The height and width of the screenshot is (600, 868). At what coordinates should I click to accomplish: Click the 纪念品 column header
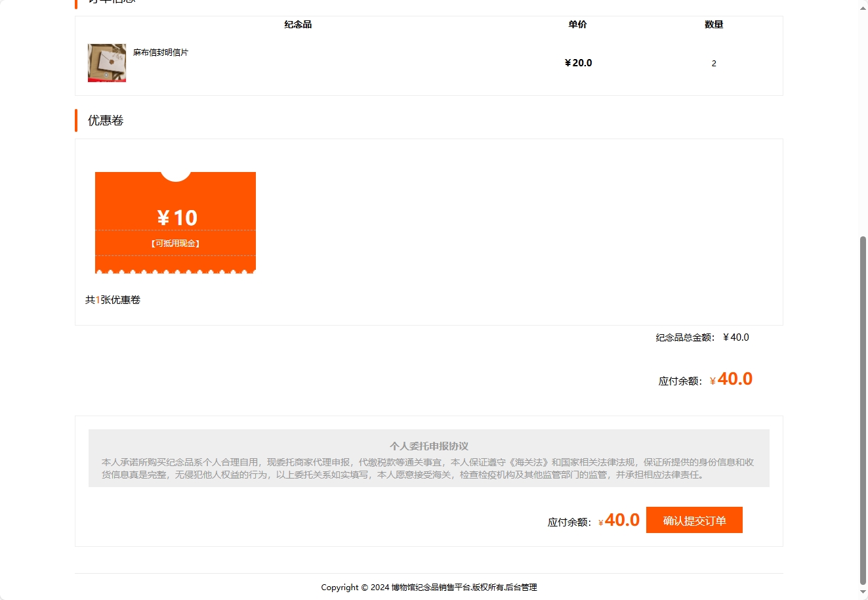[x=298, y=24]
